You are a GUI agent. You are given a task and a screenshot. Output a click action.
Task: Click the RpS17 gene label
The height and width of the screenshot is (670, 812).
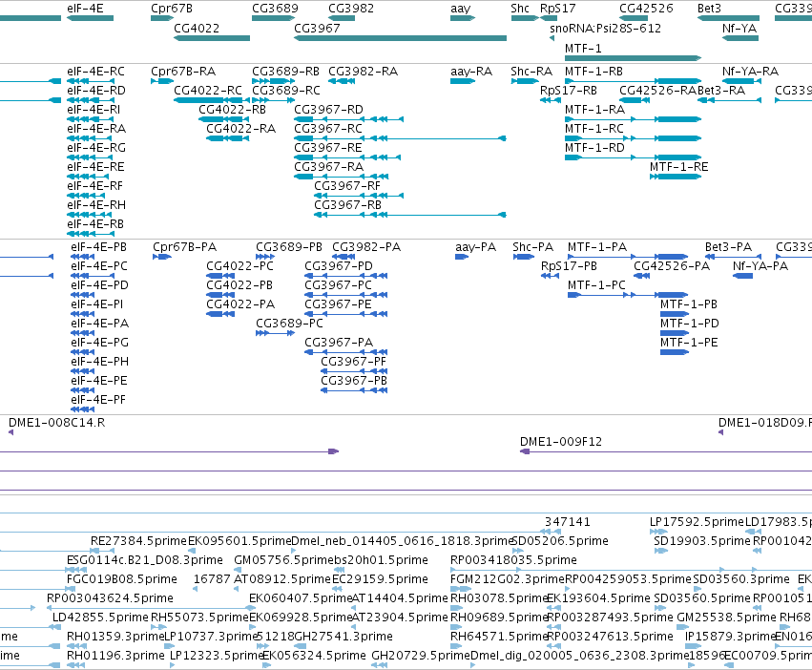point(558,9)
